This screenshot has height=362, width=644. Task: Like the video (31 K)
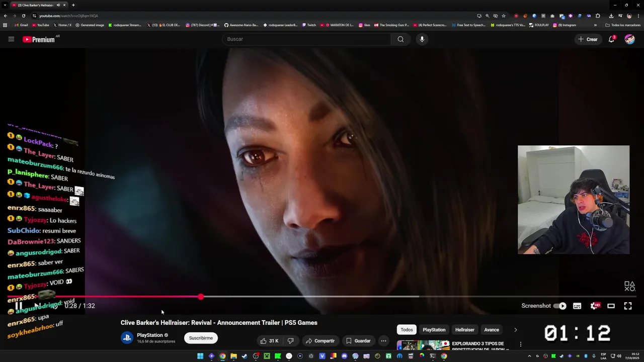point(269,341)
